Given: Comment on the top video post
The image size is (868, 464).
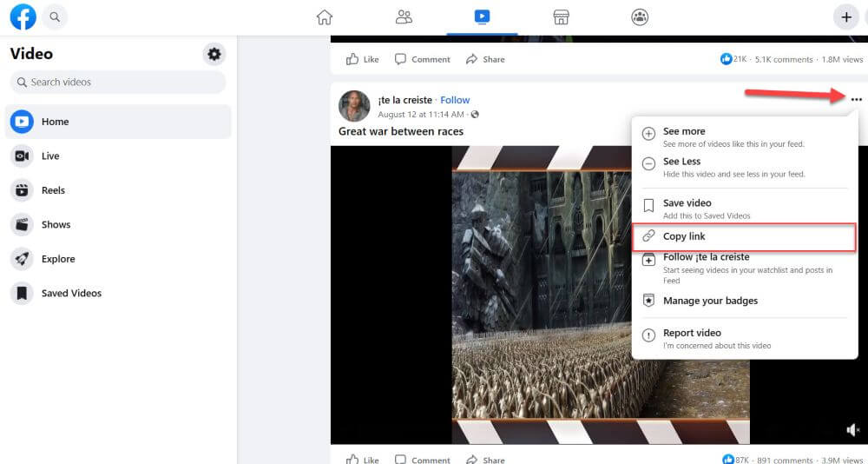Looking at the screenshot, I should click(x=423, y=59).
